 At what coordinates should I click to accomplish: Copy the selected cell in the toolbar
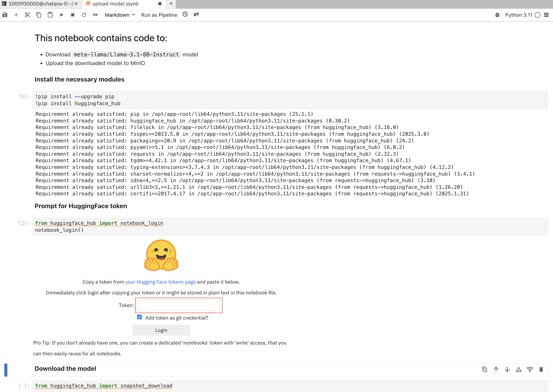pos(39,15)
